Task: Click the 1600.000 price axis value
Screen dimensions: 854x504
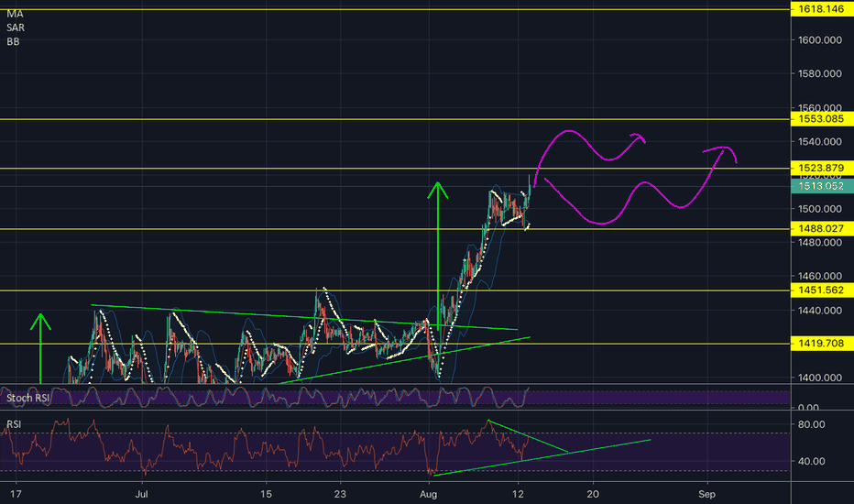Action: (820, 39)
